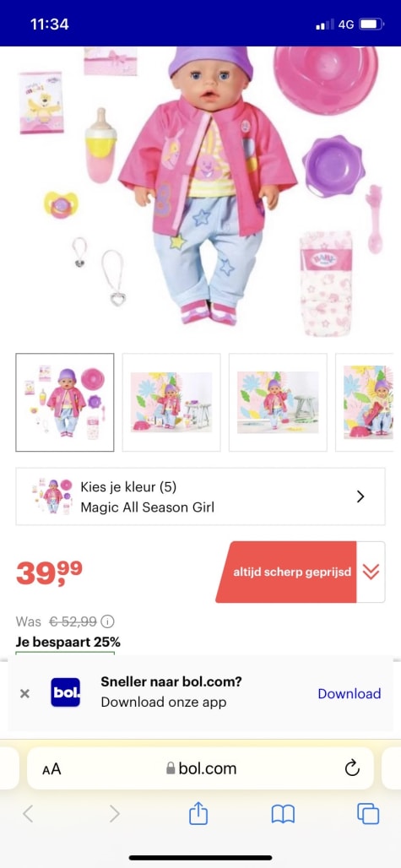Viewport: 401px width, 868px height.
Task: Open Safari bookmarks book icon
Action: tap(283, 814)
